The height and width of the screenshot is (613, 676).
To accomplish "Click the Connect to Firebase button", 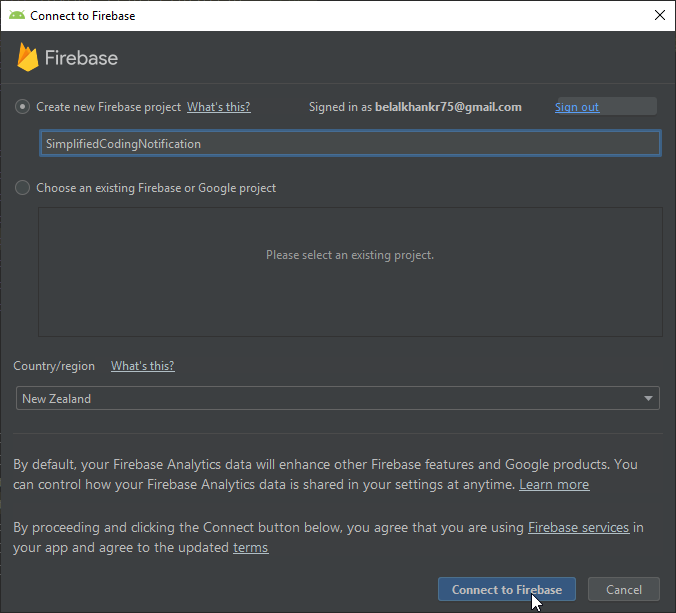I will [x=507, y=589].
